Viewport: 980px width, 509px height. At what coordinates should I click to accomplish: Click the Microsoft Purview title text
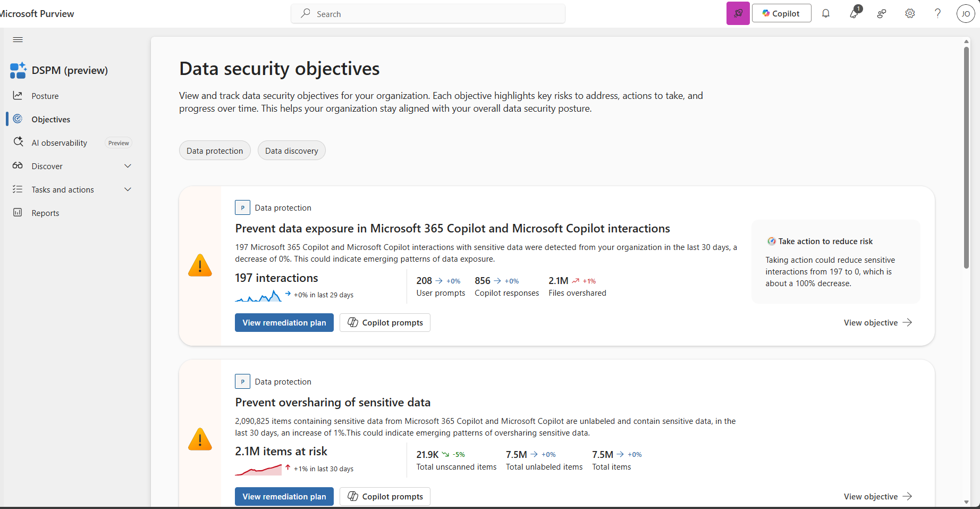pos(36,14)
